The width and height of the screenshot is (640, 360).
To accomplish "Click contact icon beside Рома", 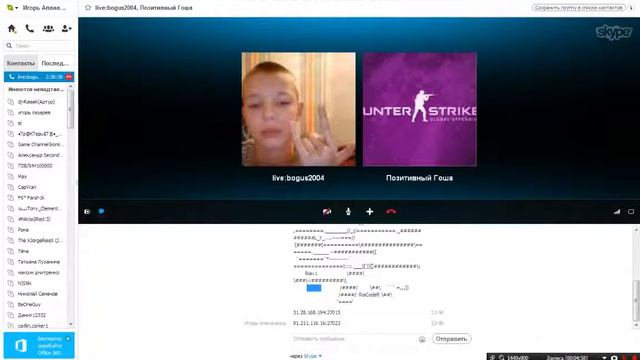I will coord(11,230).
